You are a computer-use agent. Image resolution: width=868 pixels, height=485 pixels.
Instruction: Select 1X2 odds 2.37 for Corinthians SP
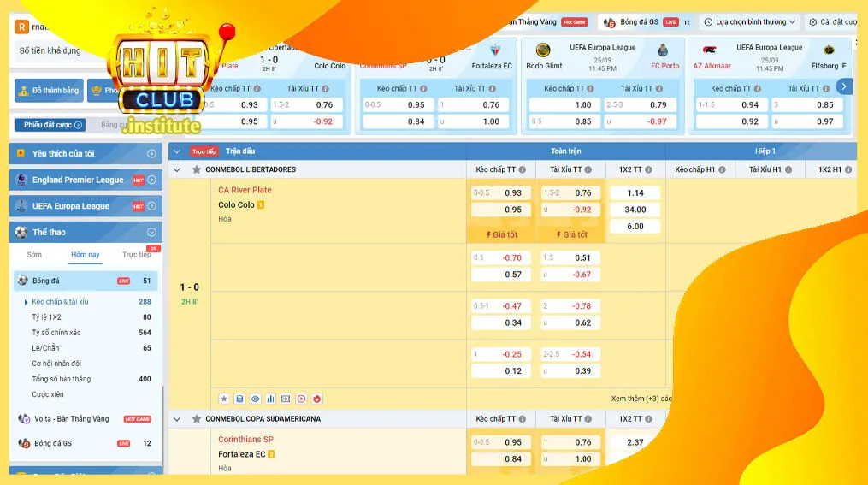pos(635,442)
